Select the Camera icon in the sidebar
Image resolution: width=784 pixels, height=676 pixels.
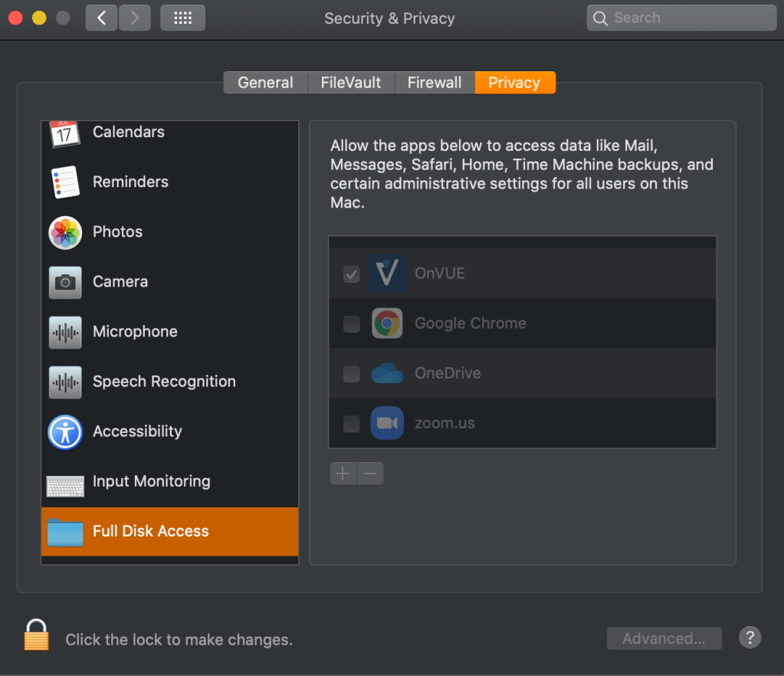tap(65, 282)
